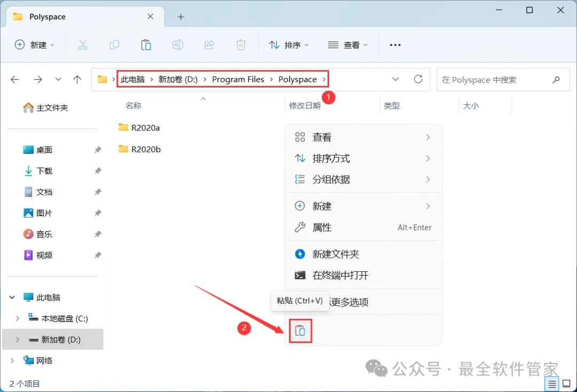Sort by 大小 column header

471,106
